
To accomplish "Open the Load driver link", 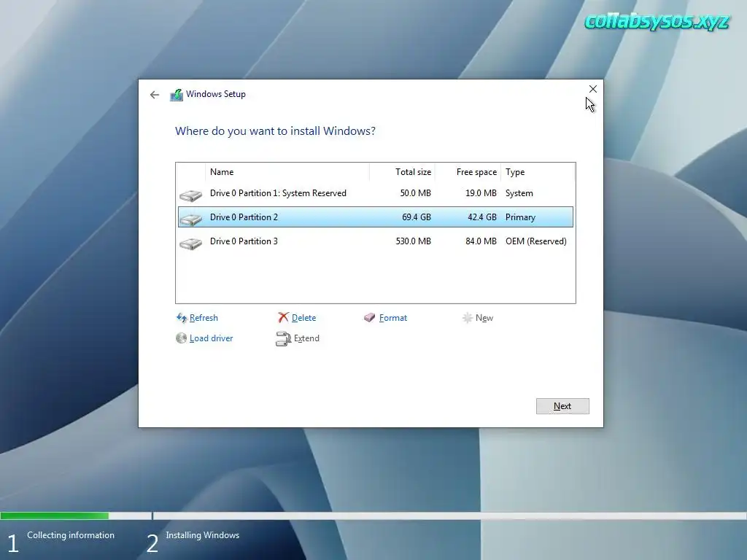I will [x=211, y=338].
